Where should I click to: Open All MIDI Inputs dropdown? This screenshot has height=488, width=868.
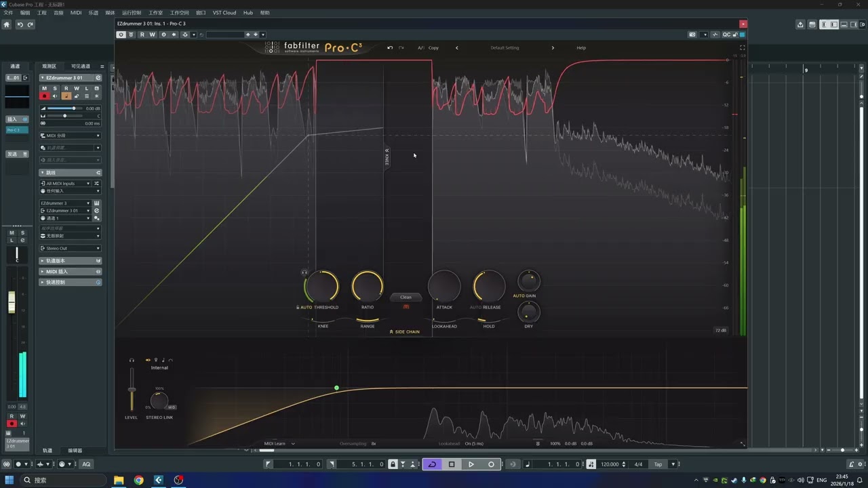point(65,184)
